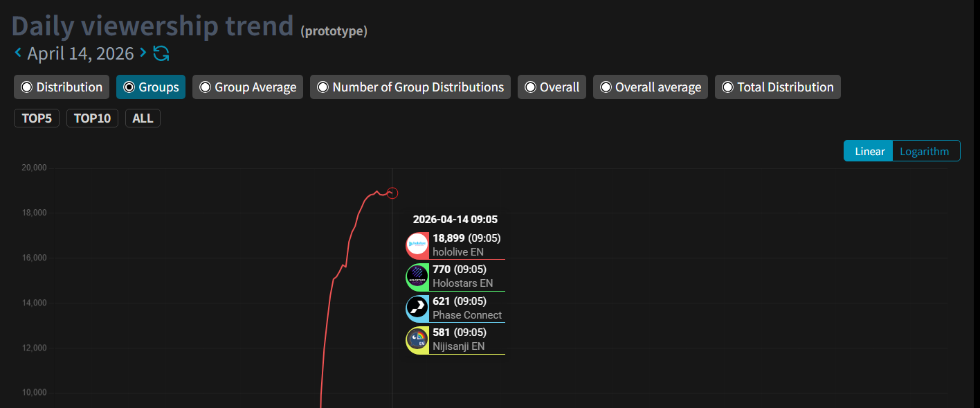Select Number of Group Distributions option
Image resolution: width=980 pixels, height=408 pixels.
[410, 87]
